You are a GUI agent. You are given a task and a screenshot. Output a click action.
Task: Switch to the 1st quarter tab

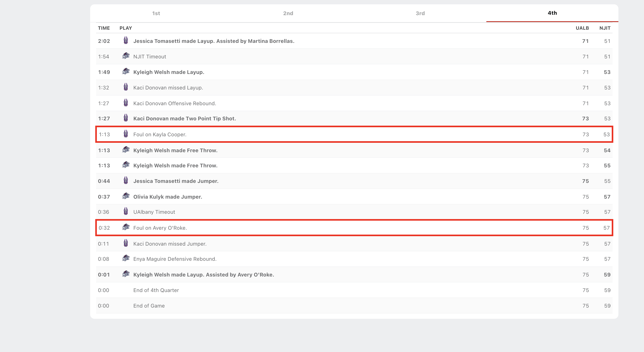click(x=156, y=13)
